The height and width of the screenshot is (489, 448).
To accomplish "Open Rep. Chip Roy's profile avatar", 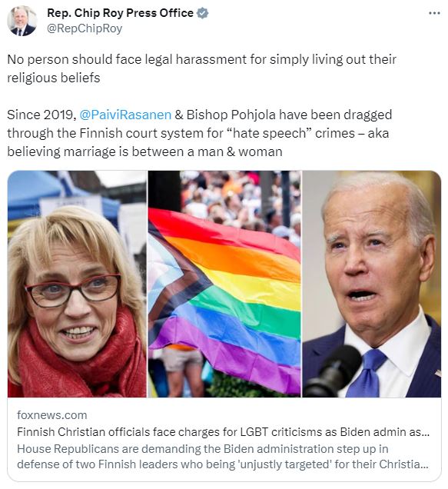I will click(x=22, y=21).
